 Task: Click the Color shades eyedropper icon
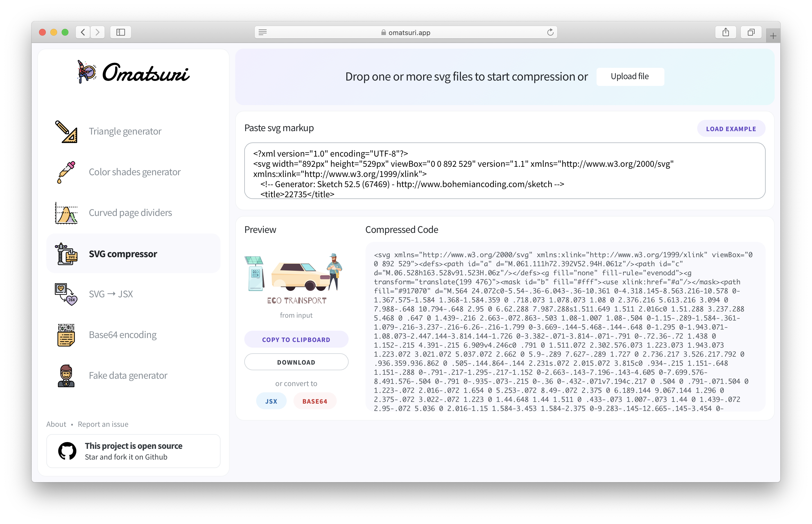[66, 172]
